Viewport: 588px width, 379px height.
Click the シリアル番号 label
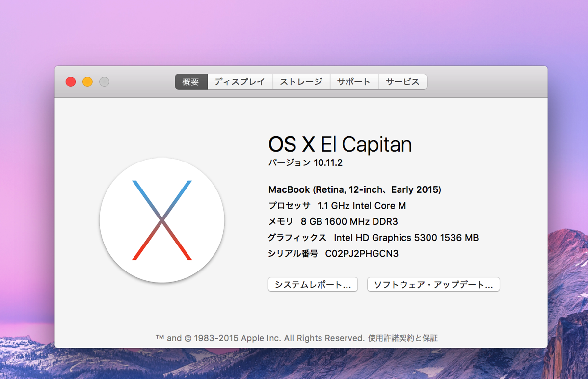coord(293,254)
